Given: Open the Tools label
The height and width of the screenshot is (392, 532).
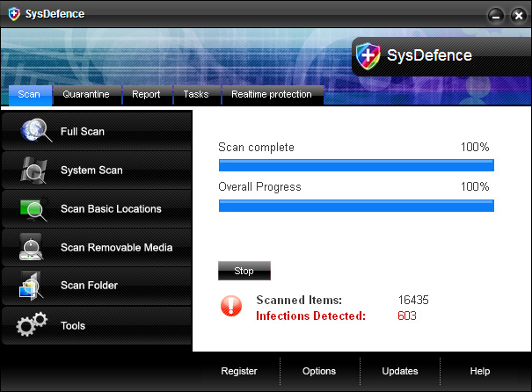Looking at the screenshot, I should point(73,326).
